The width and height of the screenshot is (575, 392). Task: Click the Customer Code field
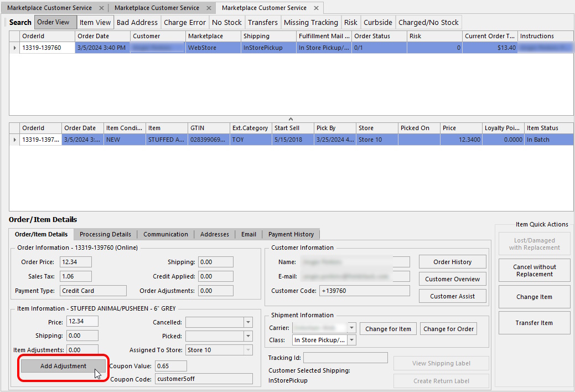pos(365,291)
